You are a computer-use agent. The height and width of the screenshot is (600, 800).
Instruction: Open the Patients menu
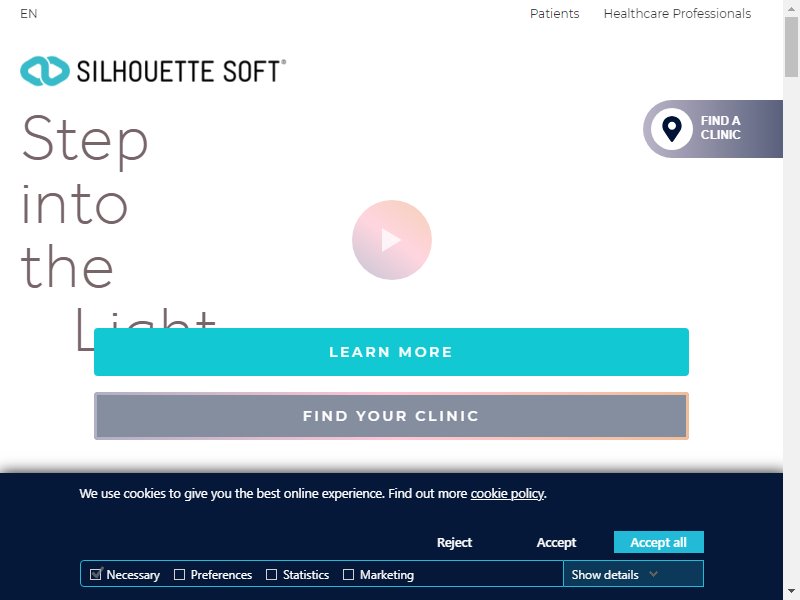[x=555, y=14]
